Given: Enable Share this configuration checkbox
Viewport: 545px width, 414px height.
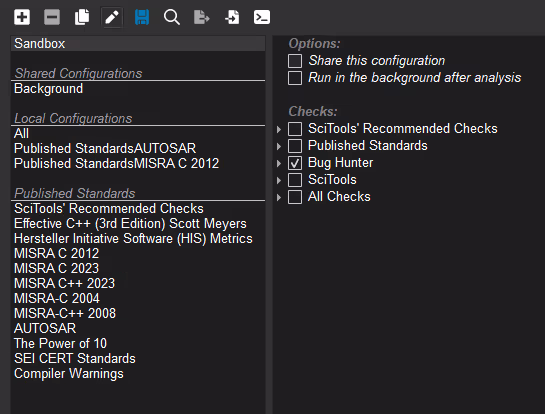Looking at the screenshot, I should pos(295,61).
